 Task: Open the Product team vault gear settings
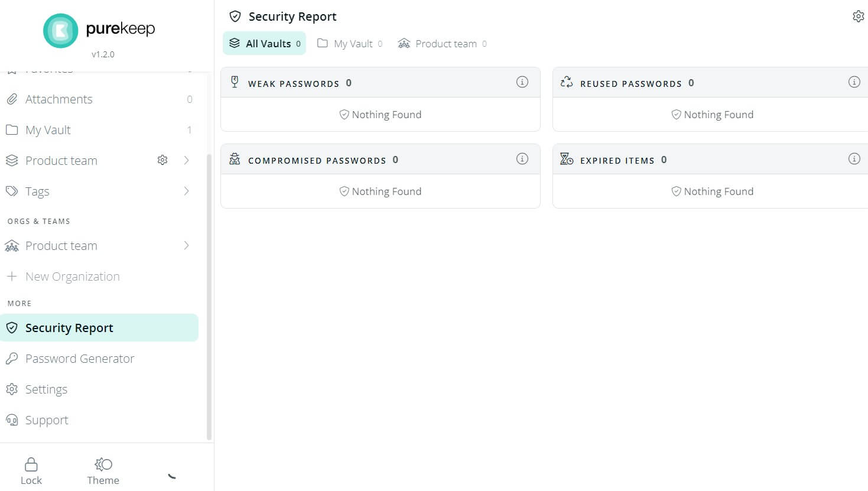tap(162, 160)
